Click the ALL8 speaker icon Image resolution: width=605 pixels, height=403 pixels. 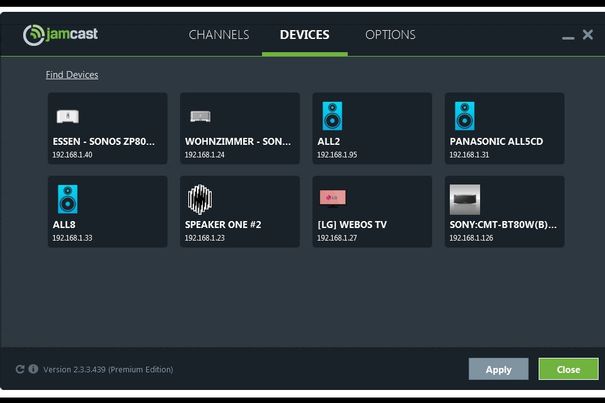[68, 199]
